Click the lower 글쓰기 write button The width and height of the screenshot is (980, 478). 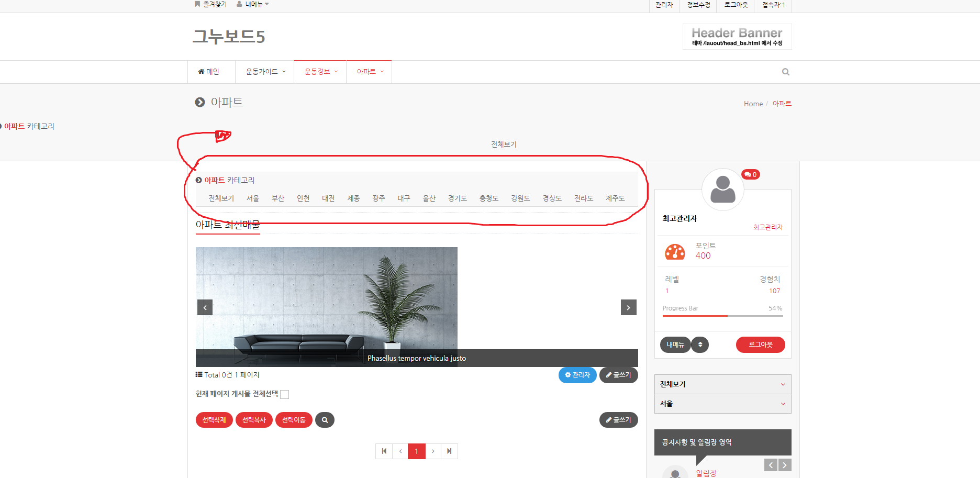pos(619,420)
